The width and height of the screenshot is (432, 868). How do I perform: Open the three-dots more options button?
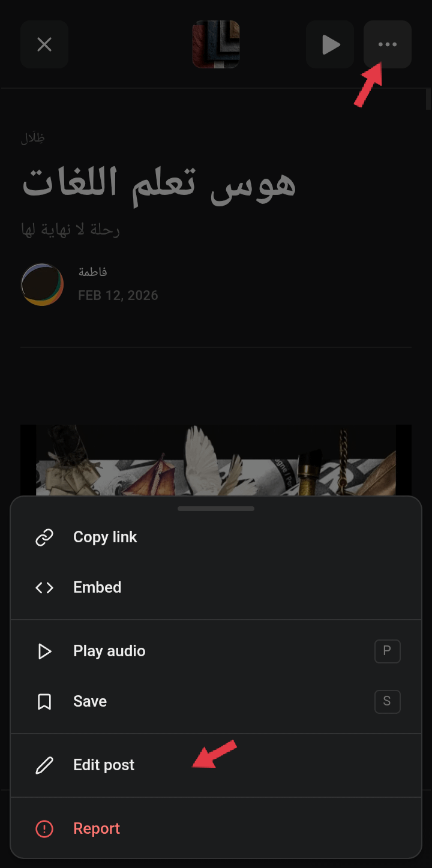coord(388,44)
